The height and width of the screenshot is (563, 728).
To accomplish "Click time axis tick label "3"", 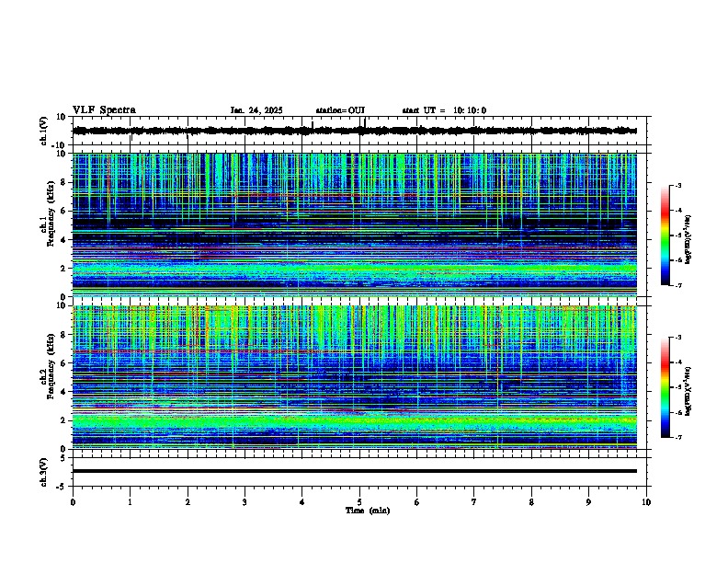I will 245,502.
